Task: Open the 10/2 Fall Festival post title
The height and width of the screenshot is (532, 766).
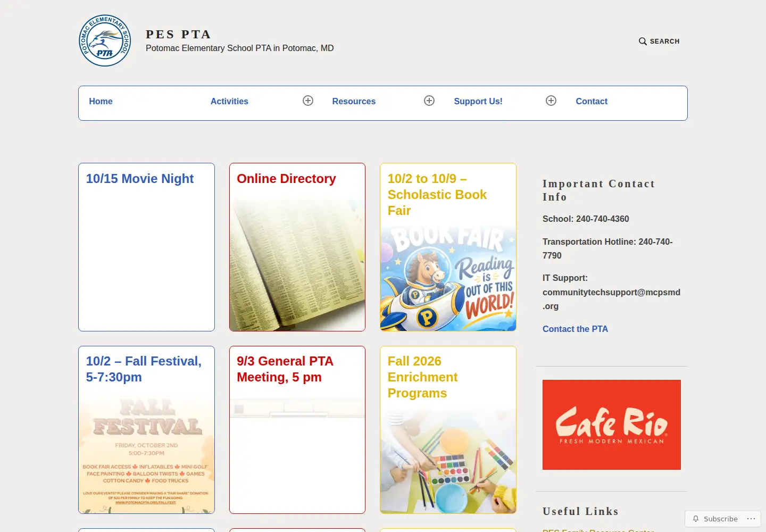Action: coord(144,369)
